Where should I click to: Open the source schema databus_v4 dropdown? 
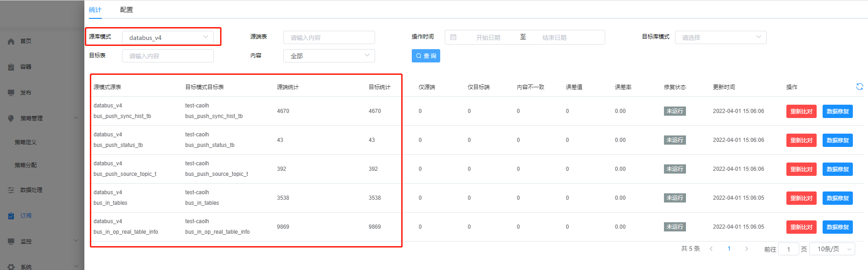167,37
